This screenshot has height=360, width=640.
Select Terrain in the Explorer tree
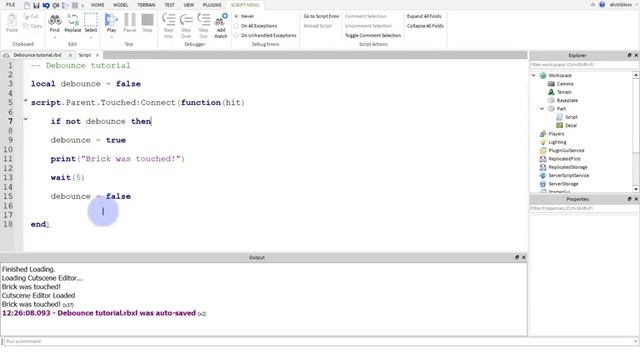(560, 92)
